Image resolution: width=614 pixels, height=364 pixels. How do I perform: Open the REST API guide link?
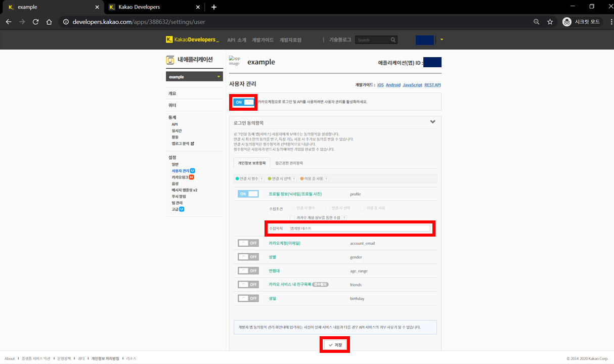(x=432, y=85)
